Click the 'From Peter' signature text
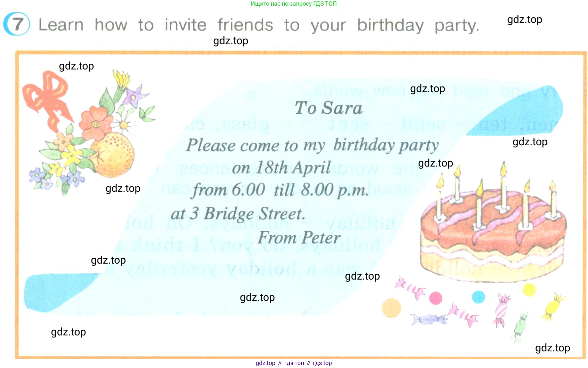The height and width of the screenshot is (368, 588). point(299,237)
